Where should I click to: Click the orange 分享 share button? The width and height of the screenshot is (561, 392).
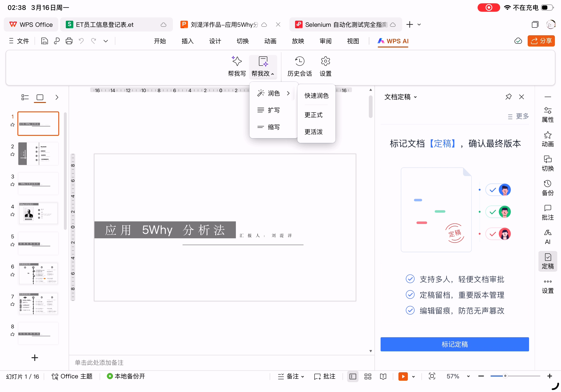541,41
